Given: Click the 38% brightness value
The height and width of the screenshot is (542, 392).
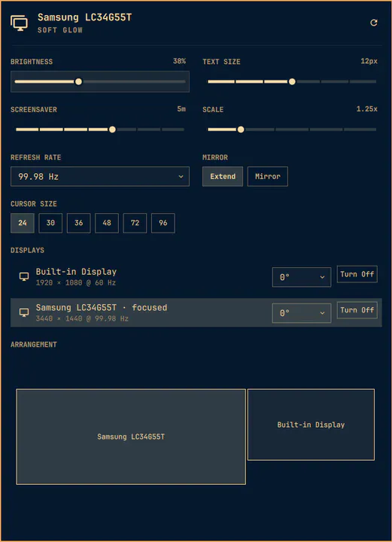Looking at the screenshot, I should coord(179,61).
